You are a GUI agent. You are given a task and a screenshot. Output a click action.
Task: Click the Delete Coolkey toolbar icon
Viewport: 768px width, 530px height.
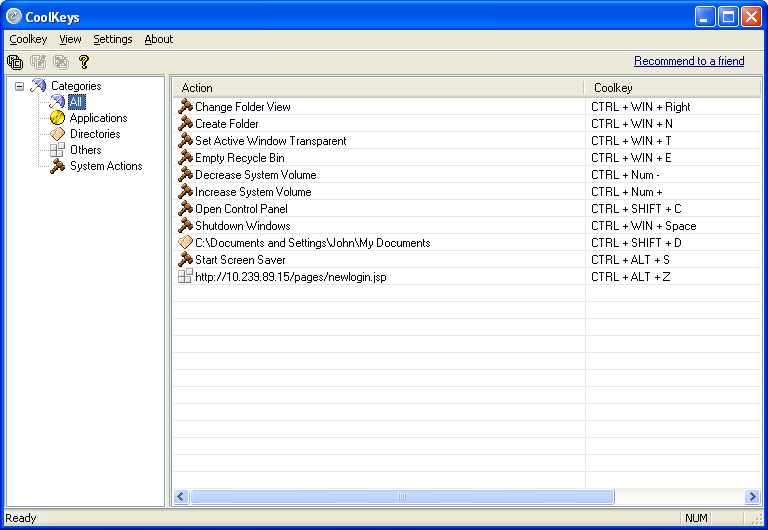pos(61,62)
